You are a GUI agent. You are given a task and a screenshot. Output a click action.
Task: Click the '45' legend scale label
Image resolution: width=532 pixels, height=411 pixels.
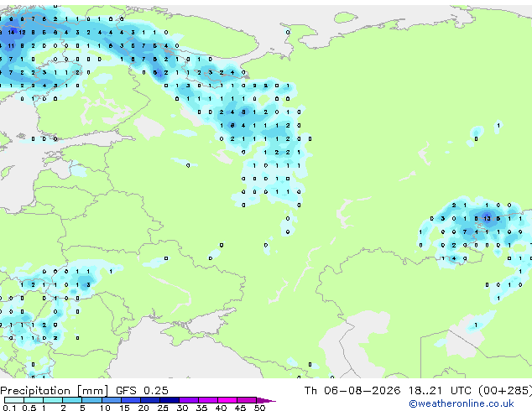point(240,408)
